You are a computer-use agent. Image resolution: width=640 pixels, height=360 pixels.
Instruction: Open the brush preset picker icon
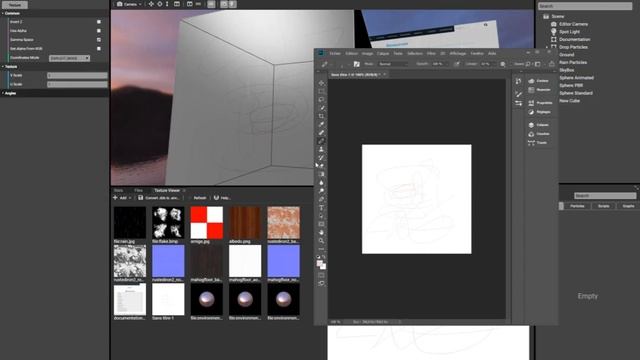click(357, 64)
